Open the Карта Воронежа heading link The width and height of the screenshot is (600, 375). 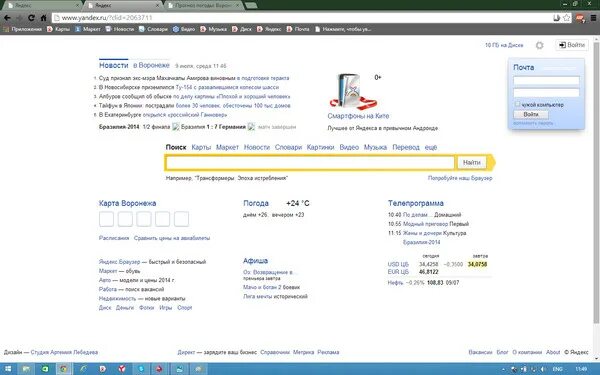coord(127,203)
